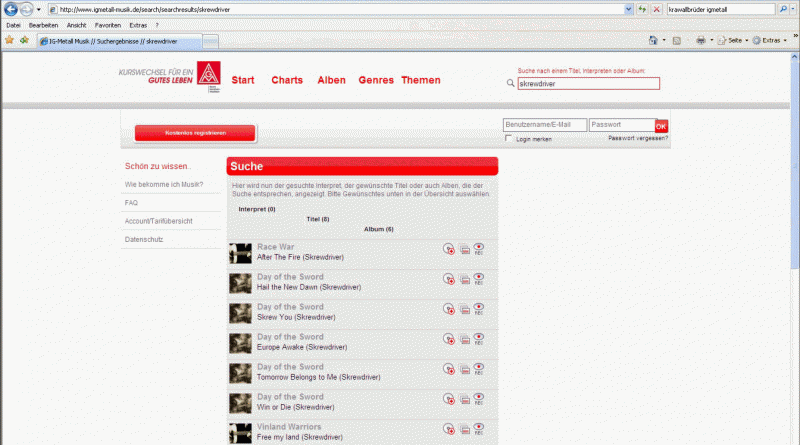Image resolution: width=800 pixels, height=445 pixels.
Task: Click the browser Back arrow button
Action: click(x=10, y=9)
